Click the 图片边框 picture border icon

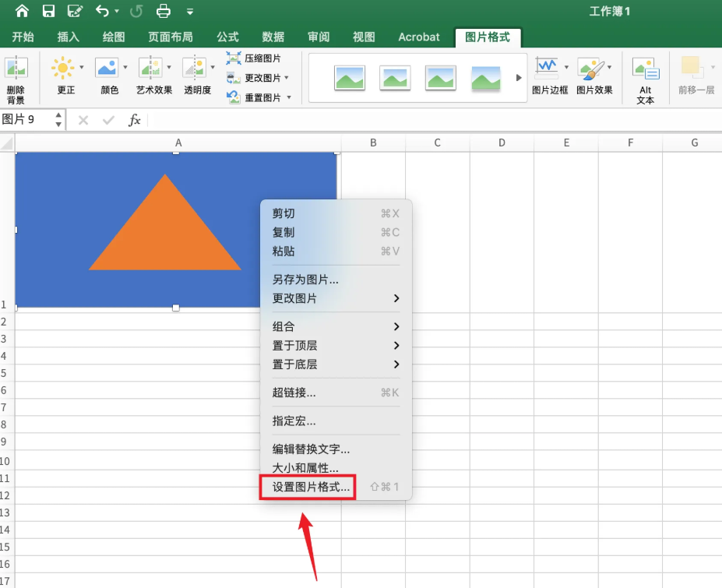547,68
